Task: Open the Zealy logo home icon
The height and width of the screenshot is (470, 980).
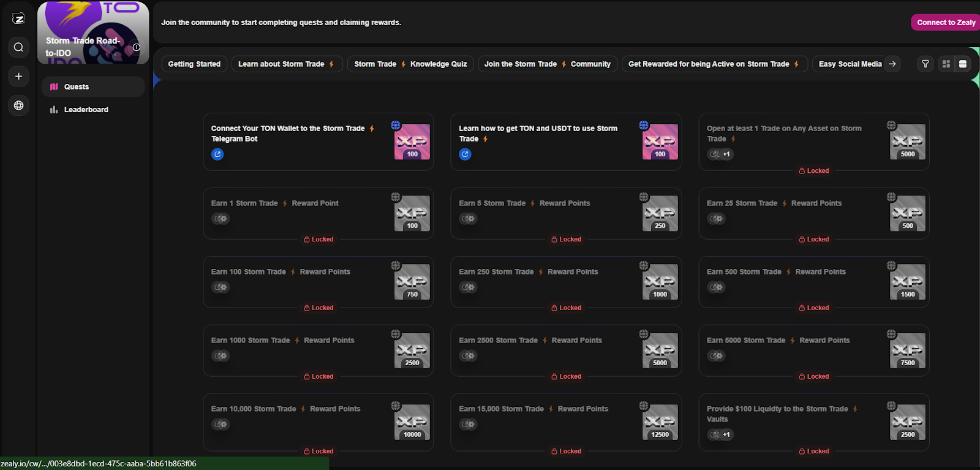Action: [x=18, y=18]
